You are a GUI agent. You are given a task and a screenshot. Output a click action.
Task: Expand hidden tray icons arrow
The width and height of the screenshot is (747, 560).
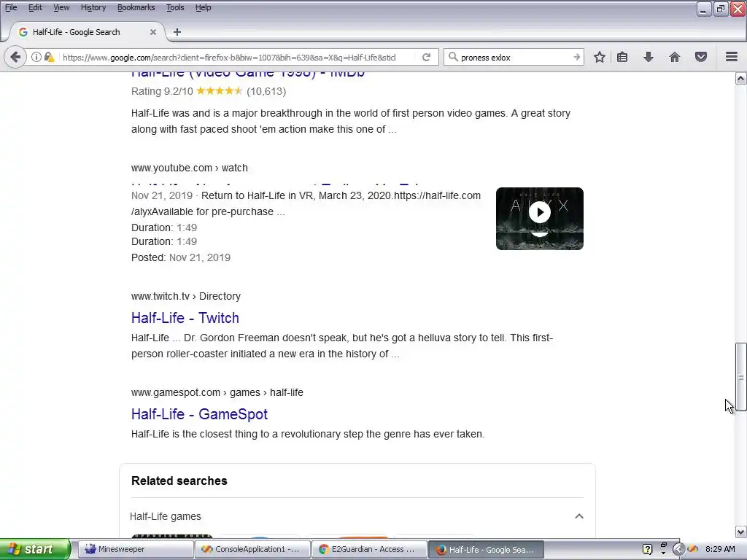pyautogui.click(x=678, y=549)
